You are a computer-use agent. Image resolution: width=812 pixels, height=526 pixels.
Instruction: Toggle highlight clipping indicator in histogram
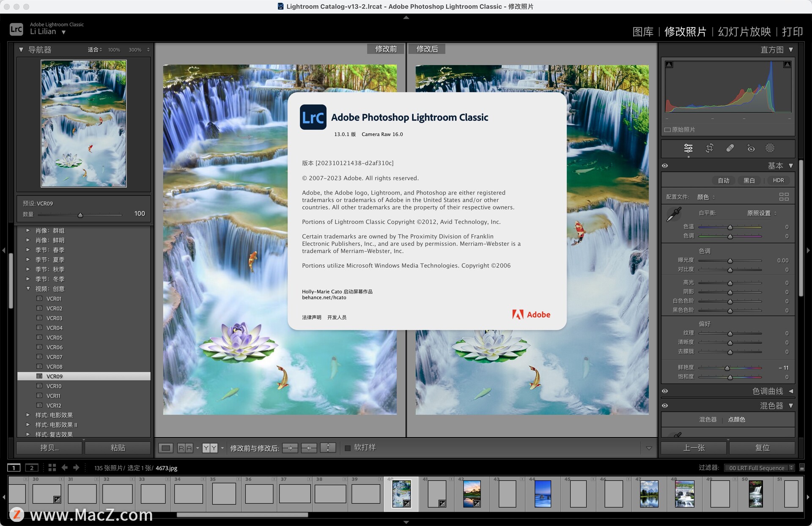pyautogui.click(x=787, y=65)
